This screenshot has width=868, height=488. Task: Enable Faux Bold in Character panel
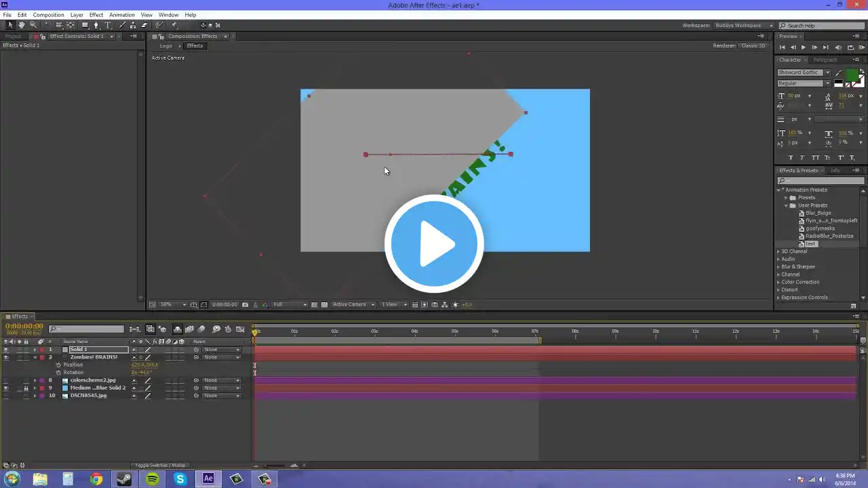point(791,158)
